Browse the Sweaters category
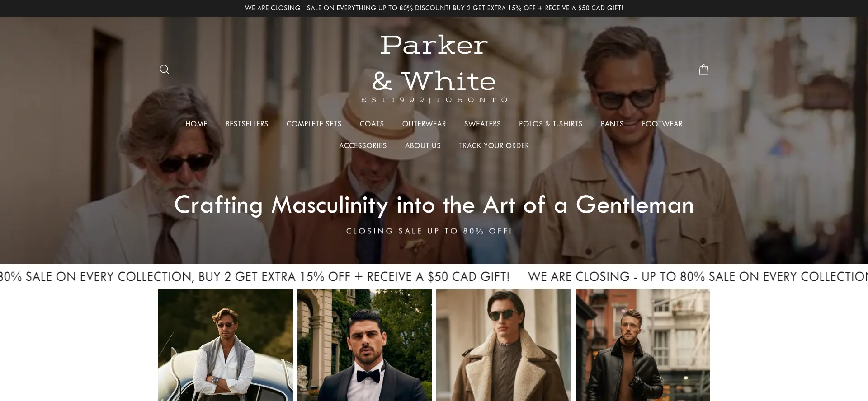The image size is (868, 401). [x=482, y=124]
